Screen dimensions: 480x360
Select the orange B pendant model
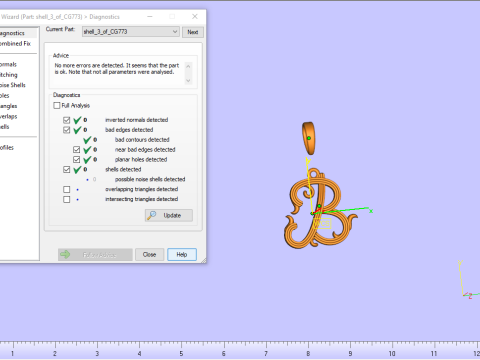320,208
